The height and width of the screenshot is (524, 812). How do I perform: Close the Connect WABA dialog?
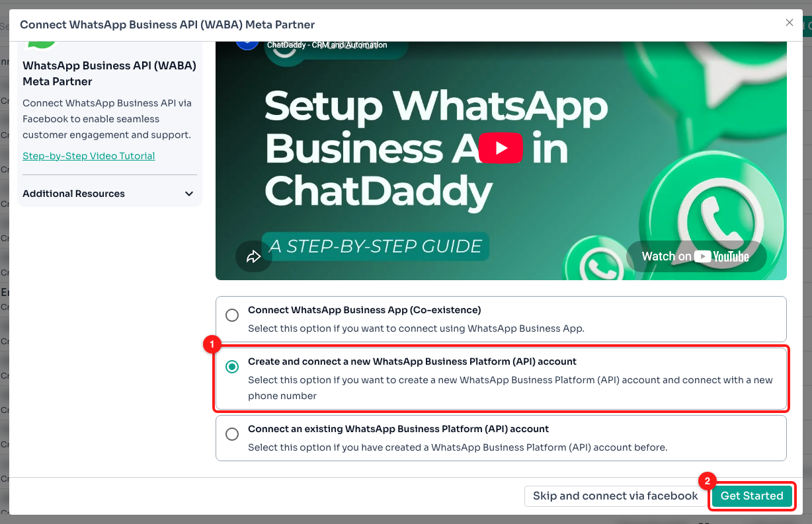[x=789, y=22]
